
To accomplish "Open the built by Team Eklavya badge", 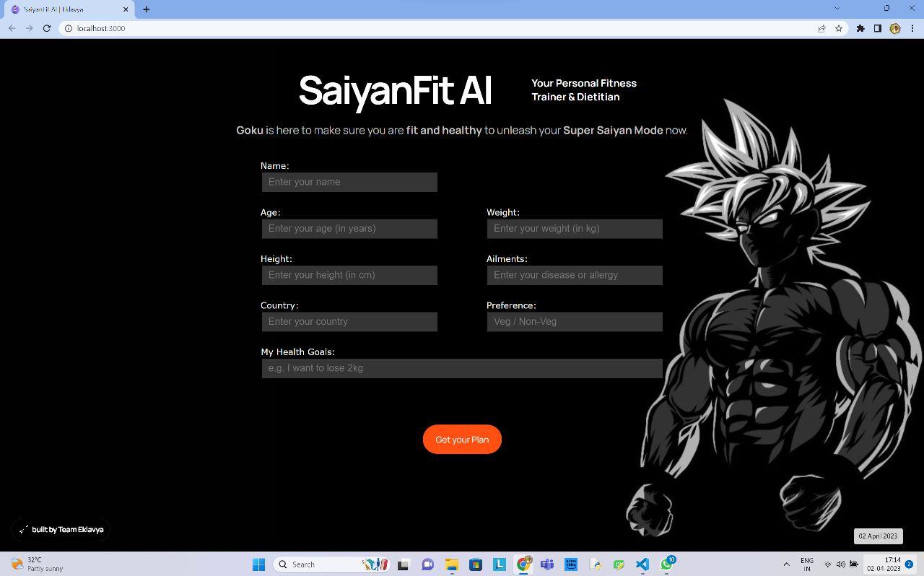I will [61, 530].
